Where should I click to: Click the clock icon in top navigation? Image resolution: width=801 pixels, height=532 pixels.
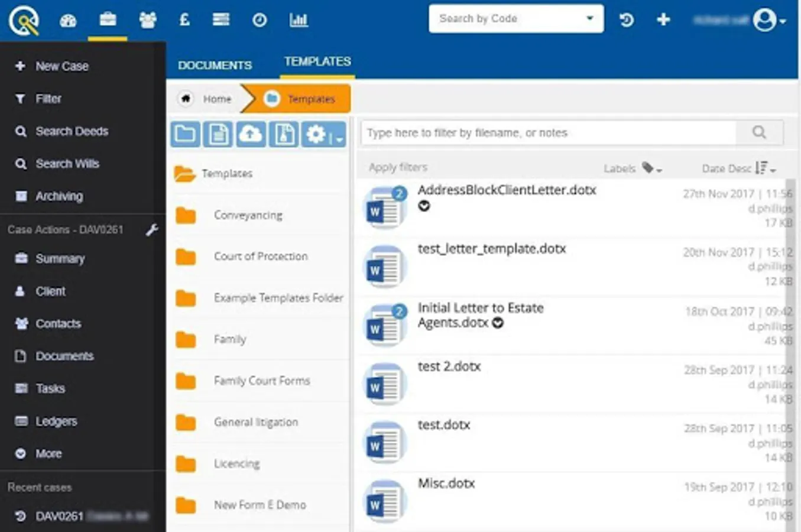point(259,21)
